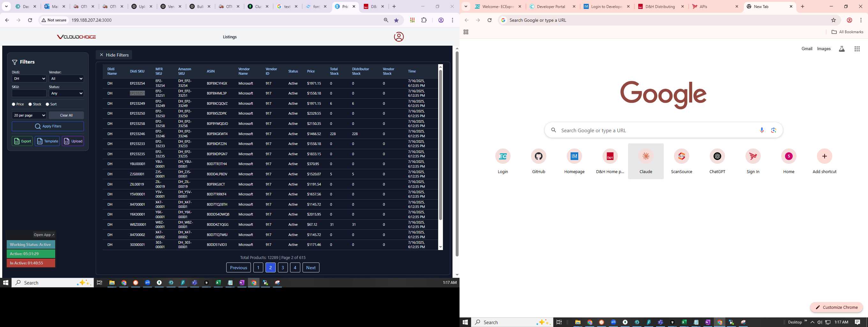Open the Google apps grid

tap(857, 49)
